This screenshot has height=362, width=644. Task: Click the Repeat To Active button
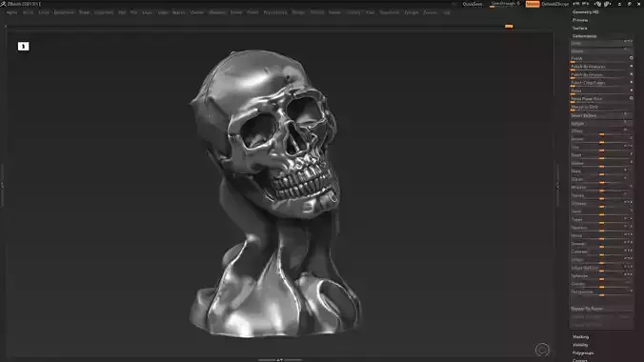[601, 309]
